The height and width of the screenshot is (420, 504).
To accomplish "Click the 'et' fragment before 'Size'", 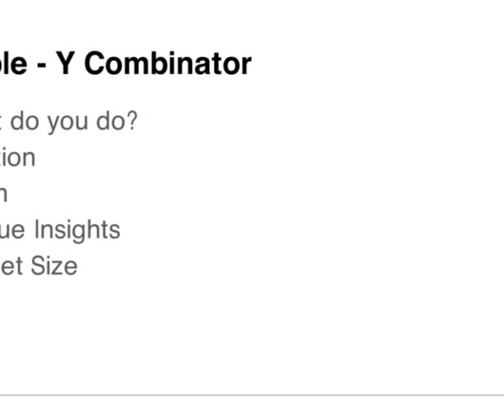I will (11, 266).
